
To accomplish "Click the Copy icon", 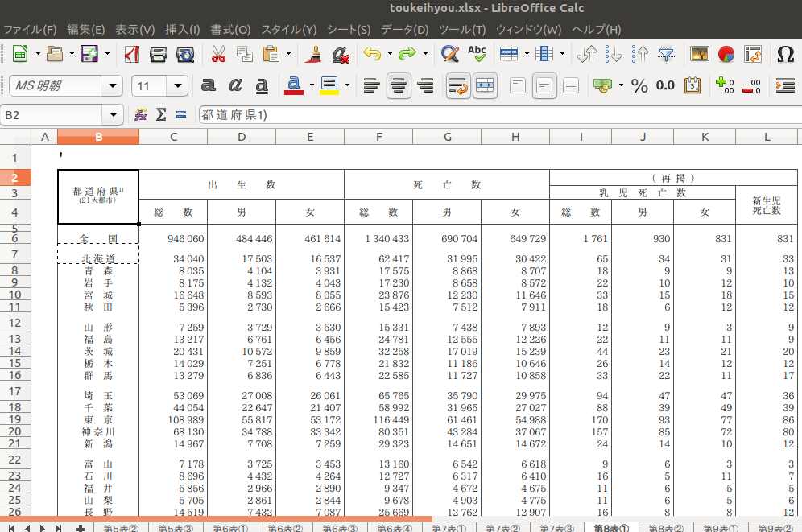I will (x=245, y=54).
